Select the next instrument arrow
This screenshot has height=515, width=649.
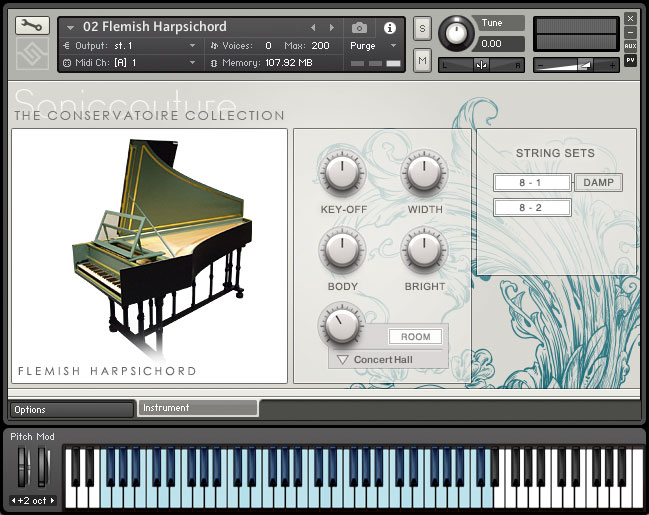pyautogui.click(x=332, y=27)
